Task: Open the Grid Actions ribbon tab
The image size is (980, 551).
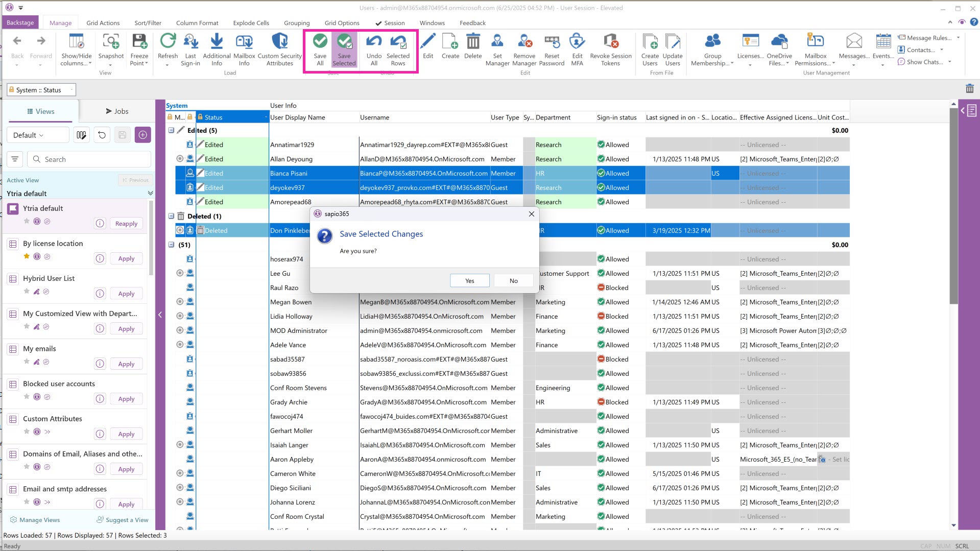Action: tap(103, 23)
